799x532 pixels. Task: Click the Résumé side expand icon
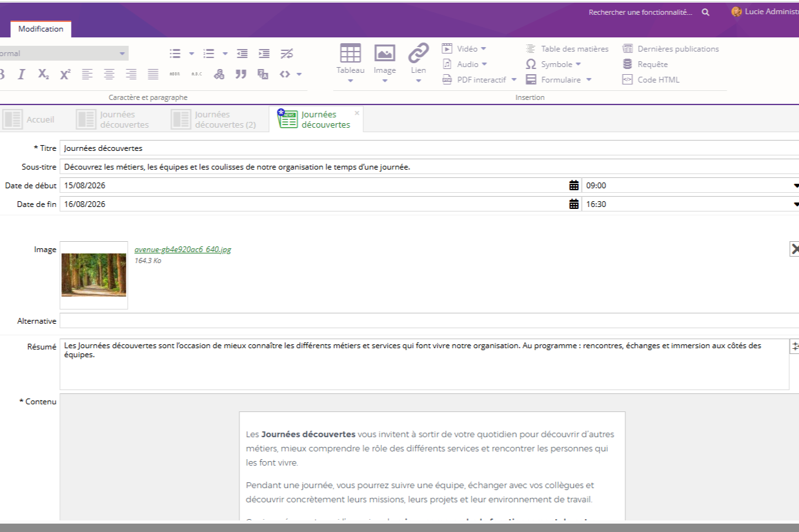click(794, 347)
